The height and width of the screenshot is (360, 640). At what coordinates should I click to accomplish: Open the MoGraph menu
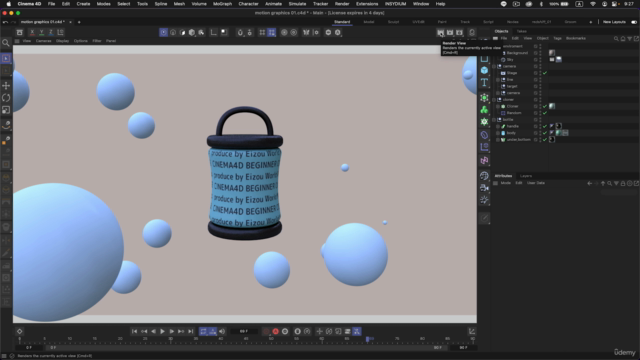coord(222,4)
